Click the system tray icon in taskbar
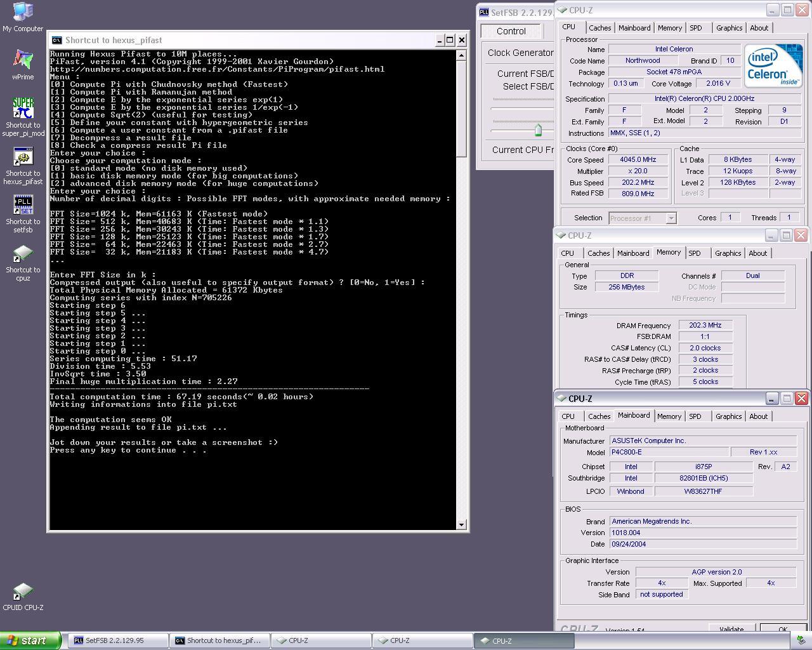Screen dimensions: 812x650 [800, 640]
